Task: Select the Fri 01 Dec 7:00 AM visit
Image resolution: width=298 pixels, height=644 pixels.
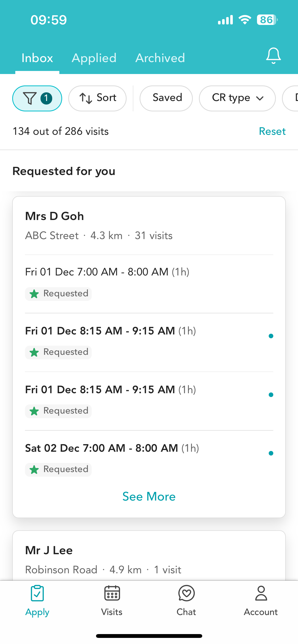Action: [x=107, y=272]
